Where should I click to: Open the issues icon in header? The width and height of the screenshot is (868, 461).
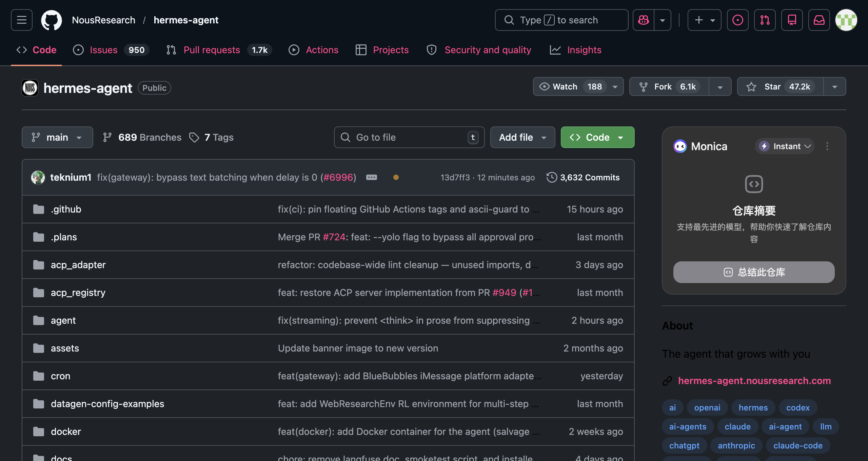point(737,20)
